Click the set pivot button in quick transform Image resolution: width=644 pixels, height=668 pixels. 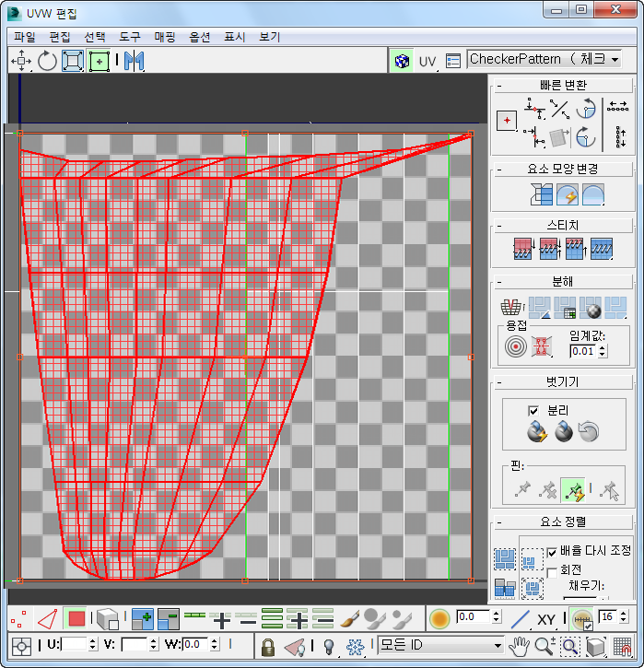[x=507, y=121]
